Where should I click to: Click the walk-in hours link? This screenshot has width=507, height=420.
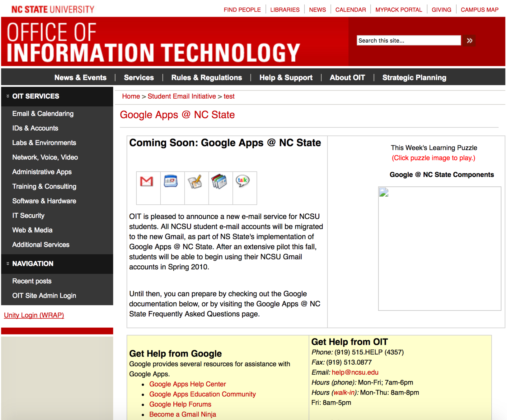[344, 393]
